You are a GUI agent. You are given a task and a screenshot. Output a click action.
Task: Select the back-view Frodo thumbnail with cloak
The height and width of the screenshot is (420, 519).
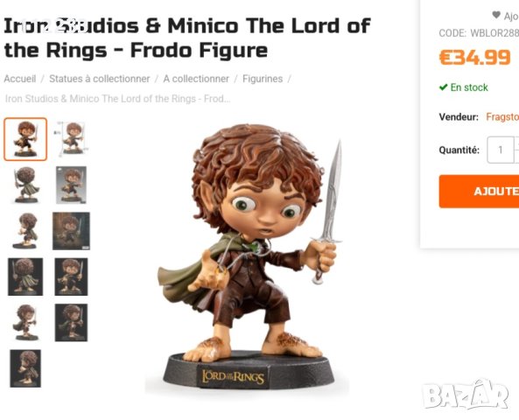(25, 185)
